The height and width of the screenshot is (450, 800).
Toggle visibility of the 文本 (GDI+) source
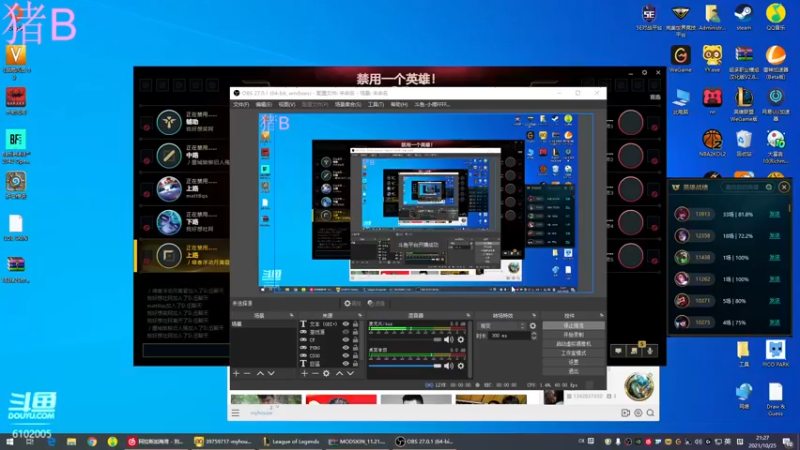(346, 324)
